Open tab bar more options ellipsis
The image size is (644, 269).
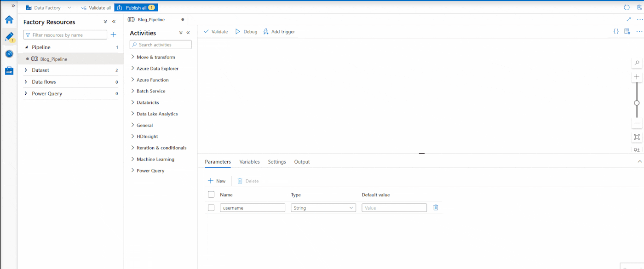coord(639,19)
